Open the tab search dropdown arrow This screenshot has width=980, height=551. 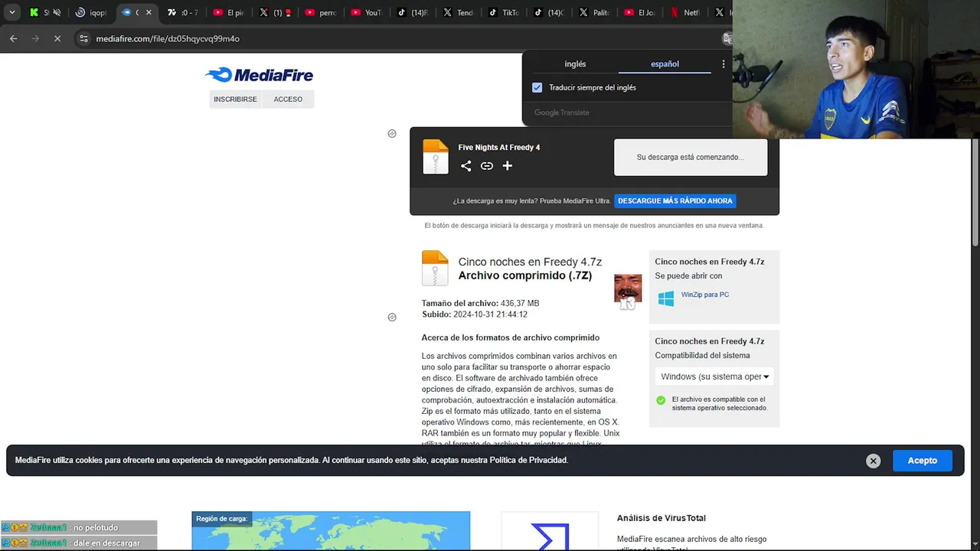[11, 12]
